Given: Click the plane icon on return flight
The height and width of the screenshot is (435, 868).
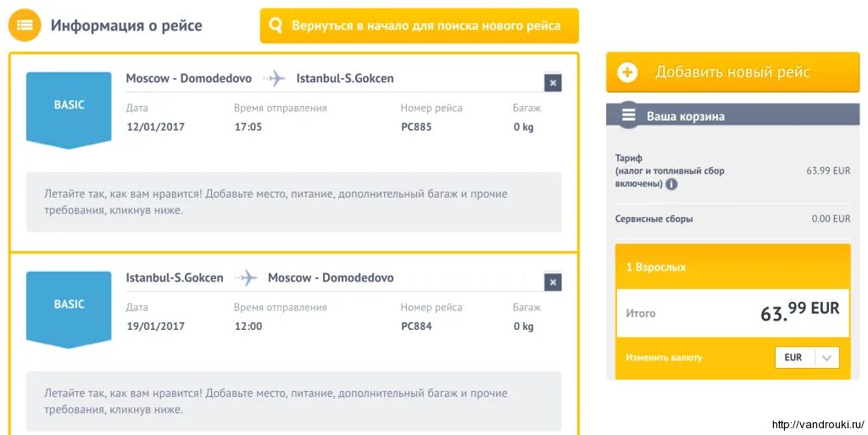Looking at the screenshot, I should point(246,278).
